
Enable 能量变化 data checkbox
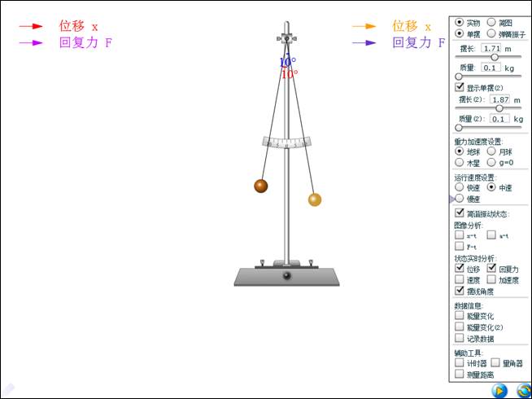coord(460,315)
